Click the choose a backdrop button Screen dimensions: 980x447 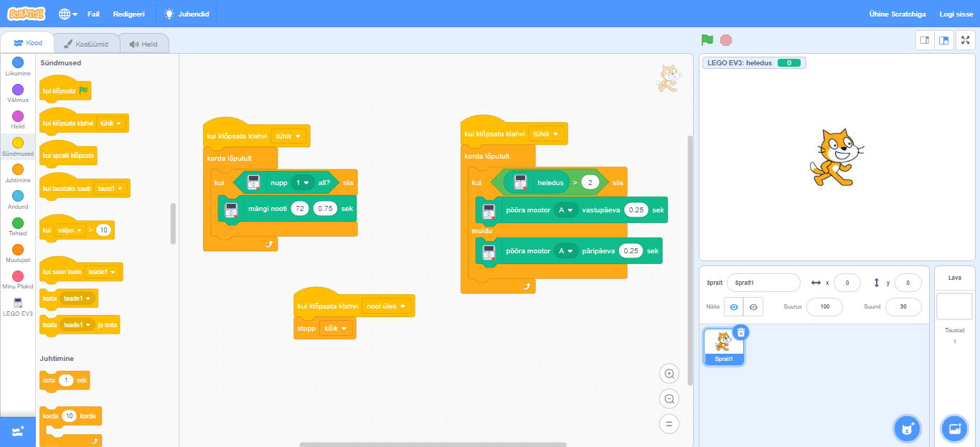click(x=955, y=429)
